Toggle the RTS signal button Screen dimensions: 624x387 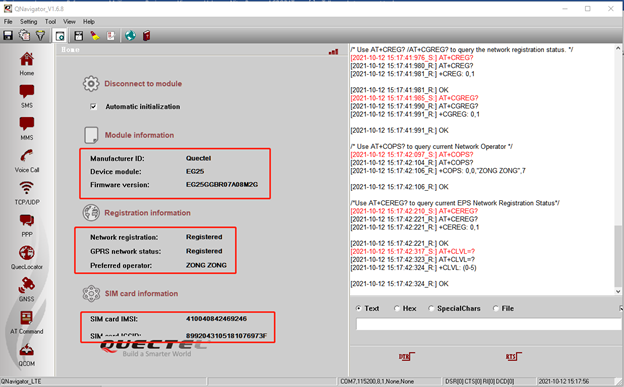pyautogui.click(x=513, y=356)
